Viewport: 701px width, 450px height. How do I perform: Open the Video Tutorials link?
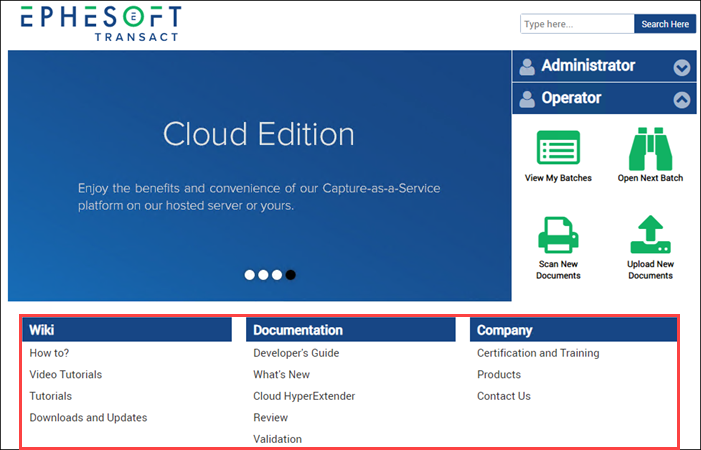(66, 374)
